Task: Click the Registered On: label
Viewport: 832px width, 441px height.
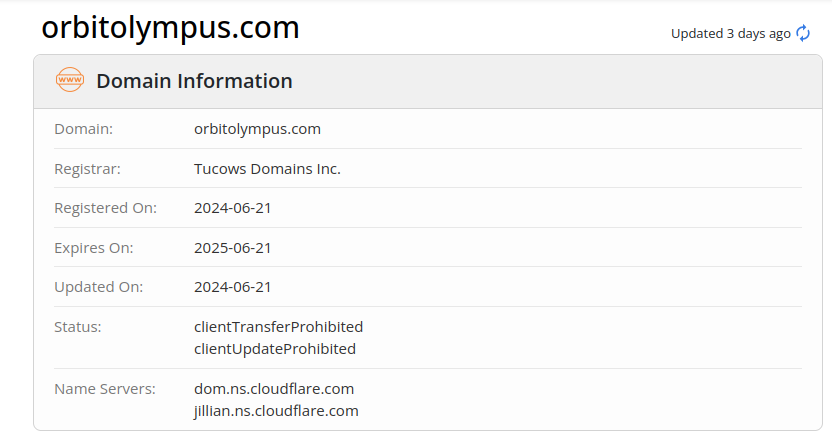Action: (105, 208)
